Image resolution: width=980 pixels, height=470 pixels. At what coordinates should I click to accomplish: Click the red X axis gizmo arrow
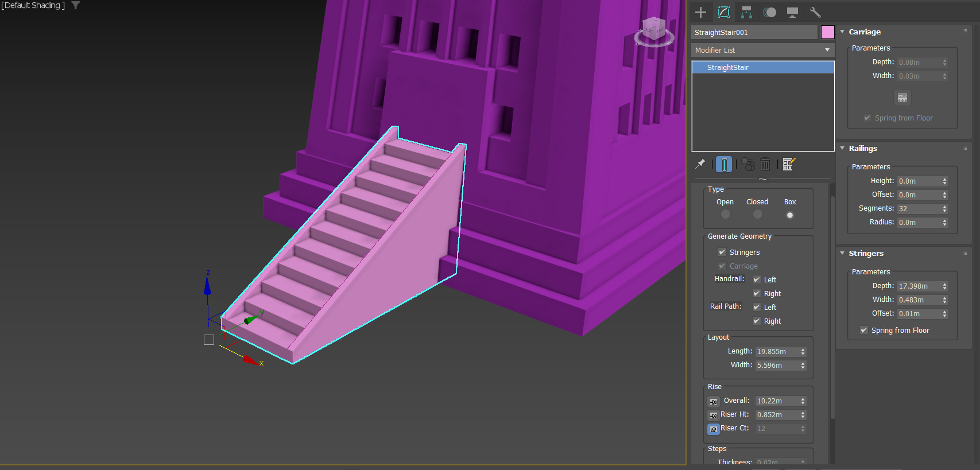click(250, 360)
